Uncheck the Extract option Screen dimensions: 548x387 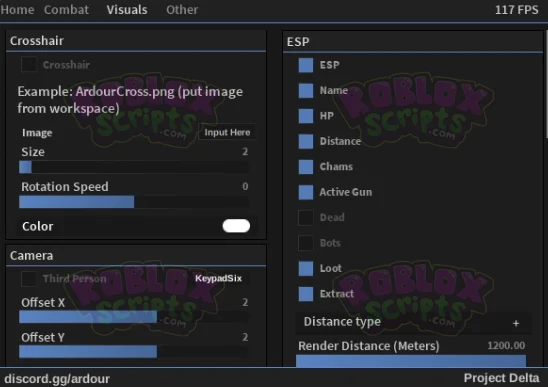(306, 294)
